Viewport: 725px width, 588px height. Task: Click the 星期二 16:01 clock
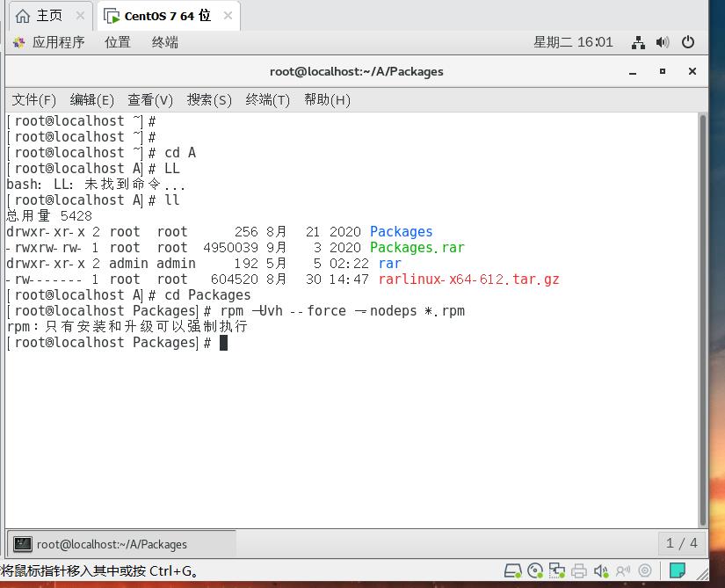[573, 42]
